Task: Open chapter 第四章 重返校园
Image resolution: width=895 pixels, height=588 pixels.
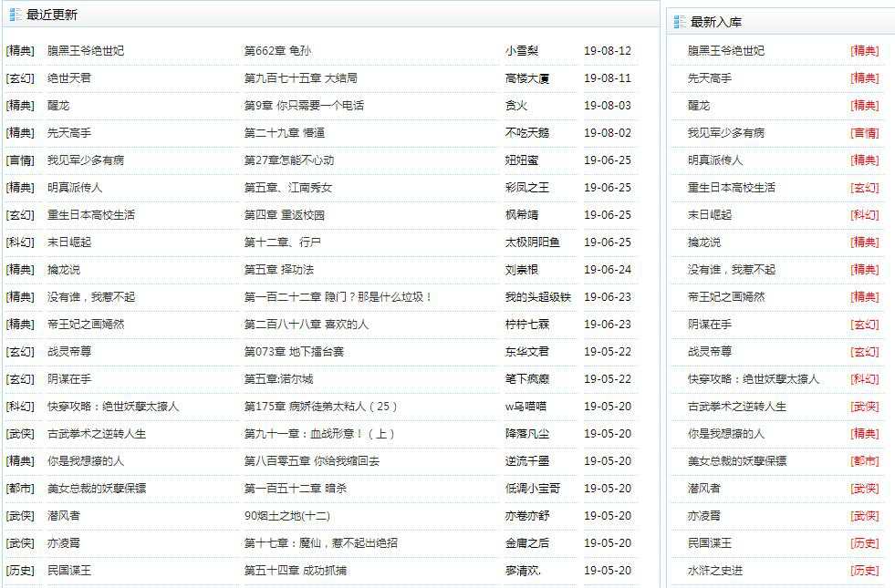Action: [285, 215]
